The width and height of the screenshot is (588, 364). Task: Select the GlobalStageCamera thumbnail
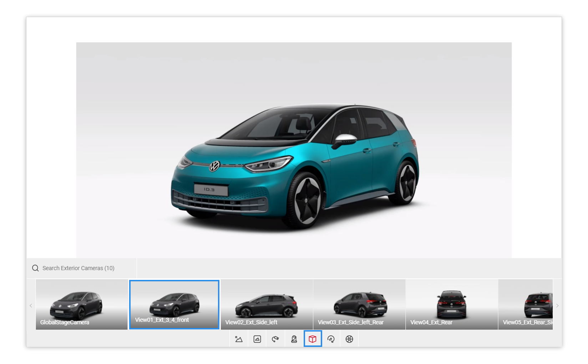click(x=82, y=304)
